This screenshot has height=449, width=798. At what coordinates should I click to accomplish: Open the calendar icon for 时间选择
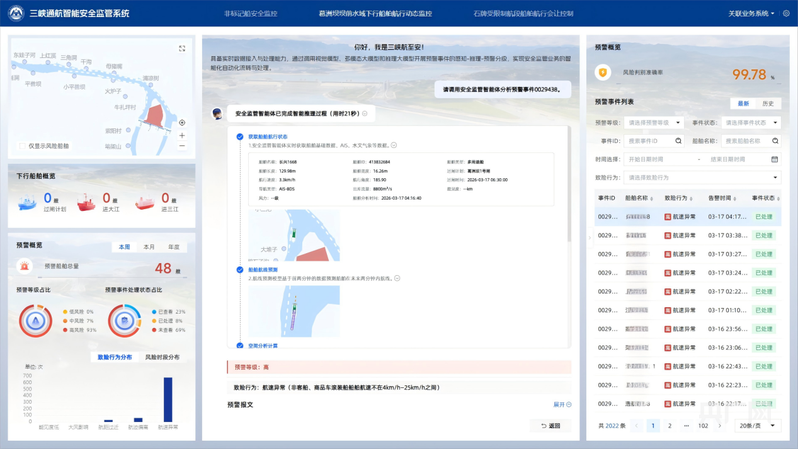point(774,159)
